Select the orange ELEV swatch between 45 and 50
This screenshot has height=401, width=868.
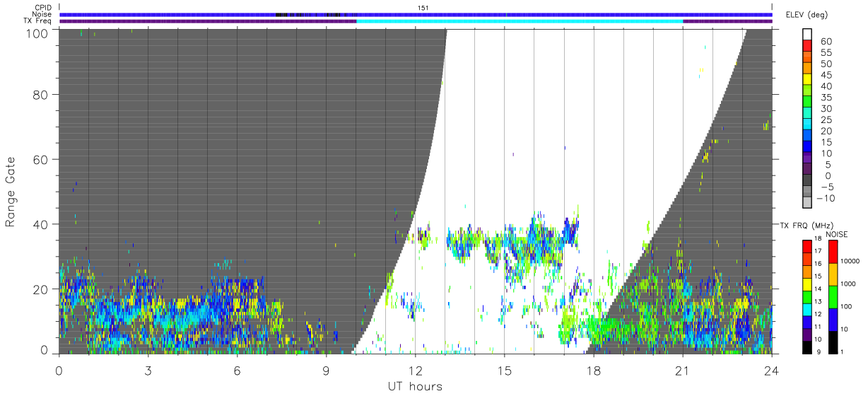[809, 69]
